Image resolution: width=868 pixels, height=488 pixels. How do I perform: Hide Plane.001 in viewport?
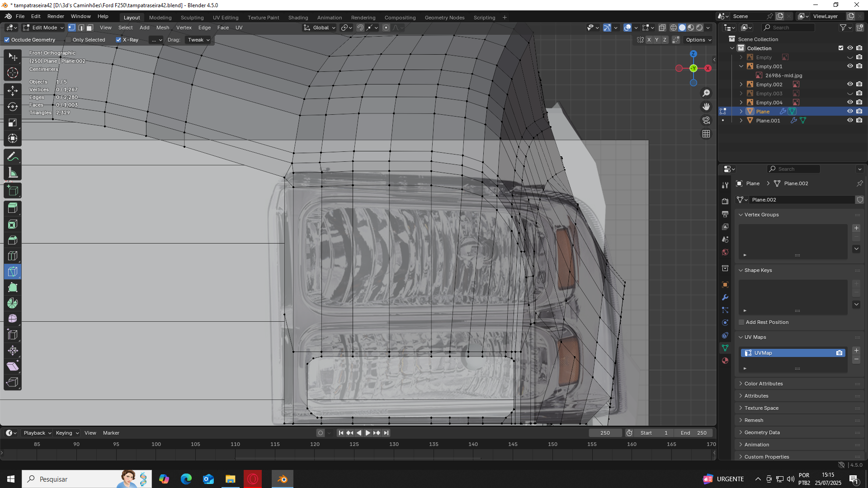(x=850, y=121)
